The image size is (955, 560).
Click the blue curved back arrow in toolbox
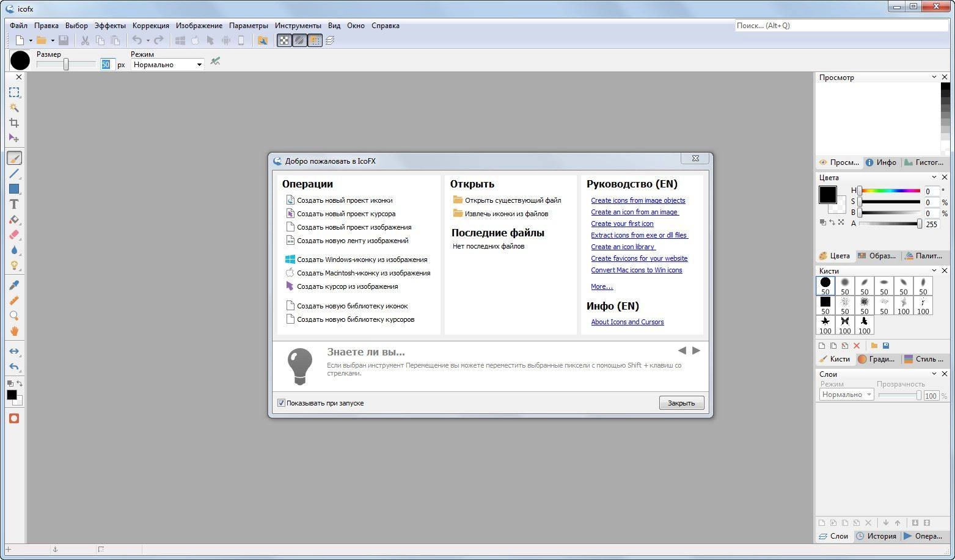[x=14, y=366]
